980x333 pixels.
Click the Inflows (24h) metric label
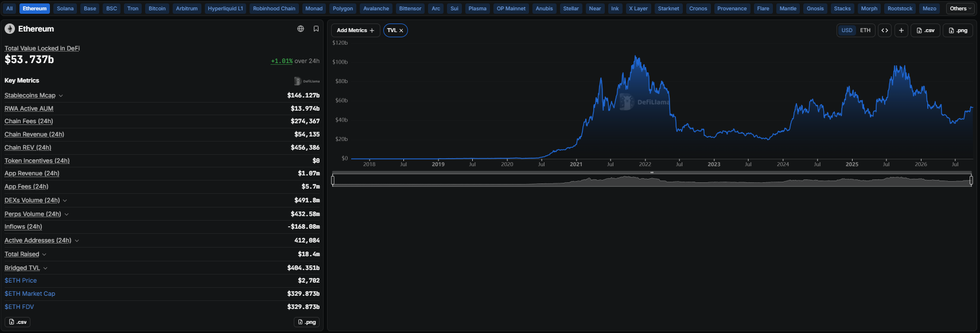[24, 227]
